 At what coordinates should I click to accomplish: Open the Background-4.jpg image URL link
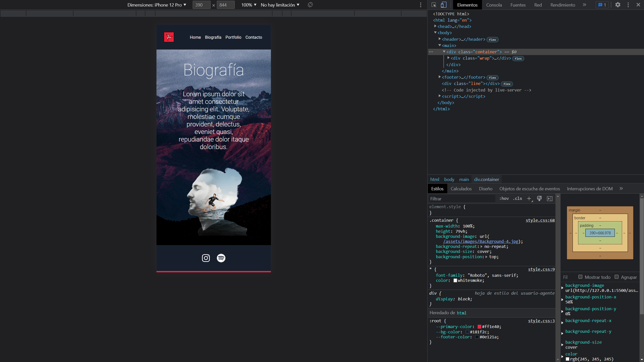[481, 241]
